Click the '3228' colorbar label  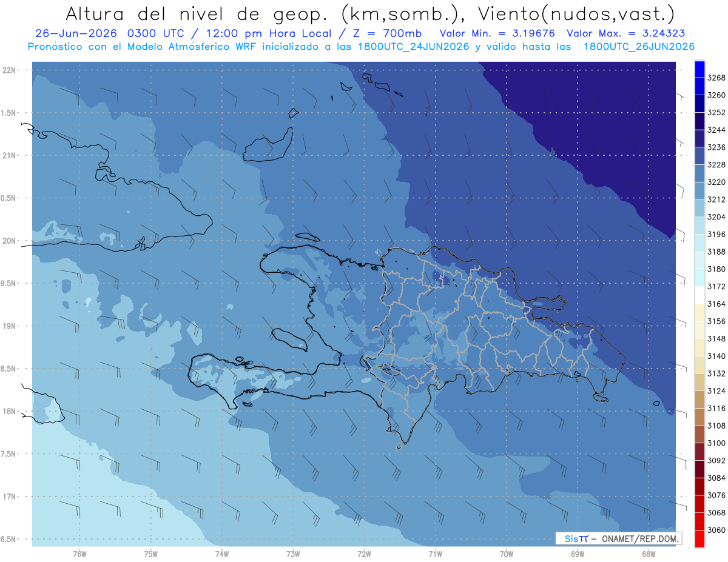(x=716, y=164)
